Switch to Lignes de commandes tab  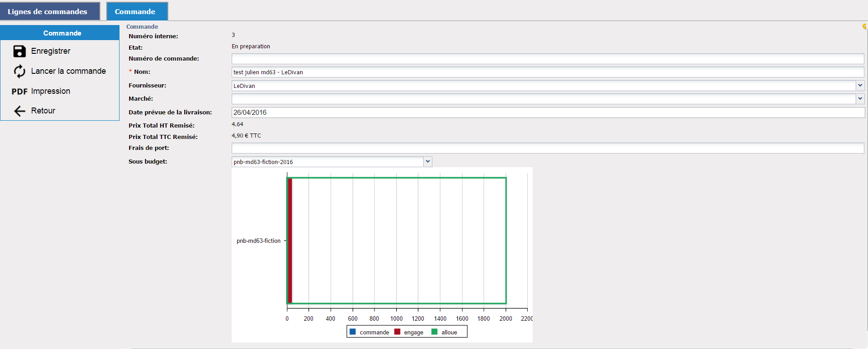(x=50, y=11)
